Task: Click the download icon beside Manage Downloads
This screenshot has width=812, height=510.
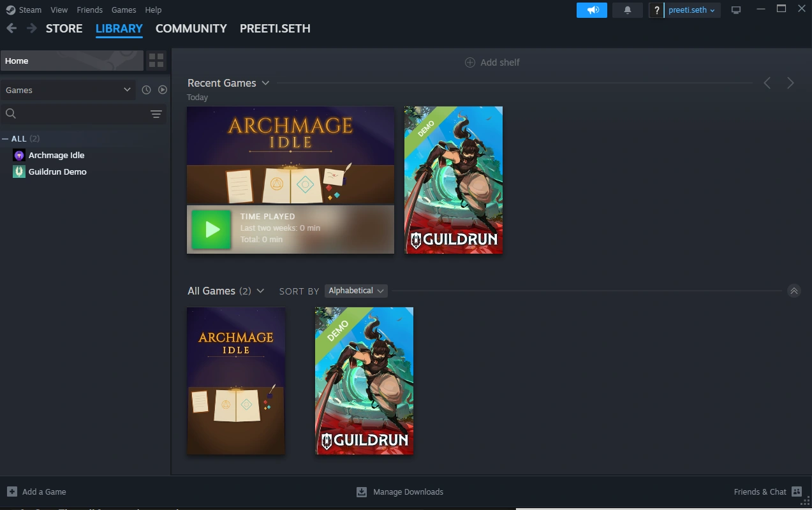Action: (362, 492)
